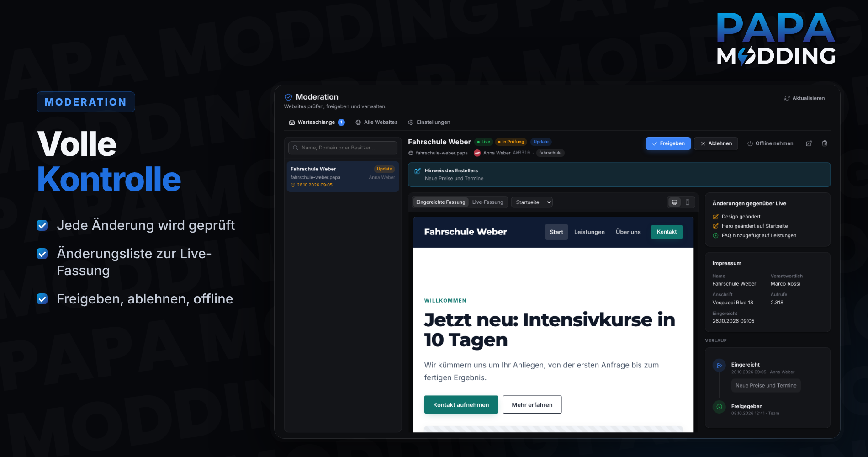This screenshot has width=868, height=457.
Task: Click Über uns in the preview navigation
Action: (628, 232)
